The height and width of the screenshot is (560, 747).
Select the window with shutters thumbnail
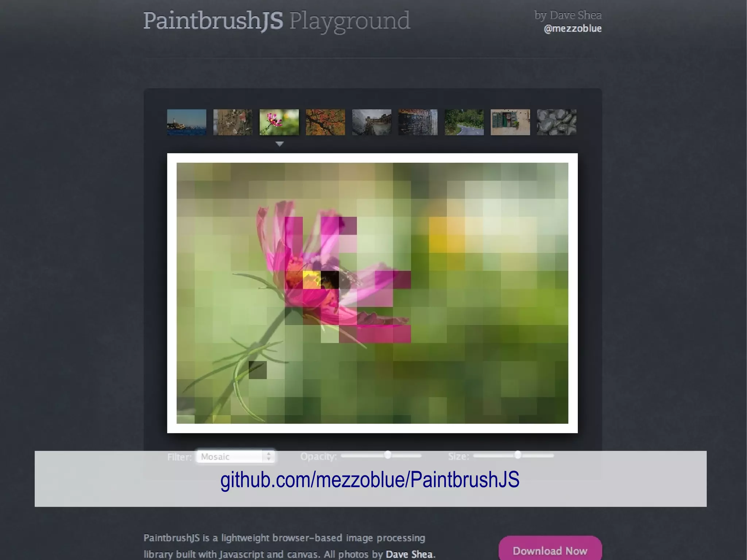[x=510, y=122]
